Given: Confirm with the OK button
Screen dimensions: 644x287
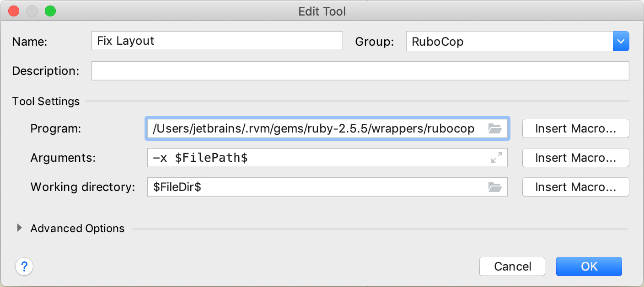Looking at the screenshot, I should (589, 266).
